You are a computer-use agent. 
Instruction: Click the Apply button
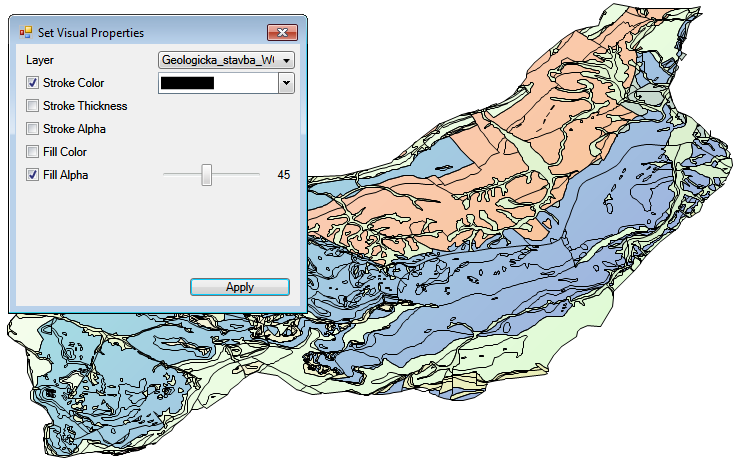click(240, 287)
